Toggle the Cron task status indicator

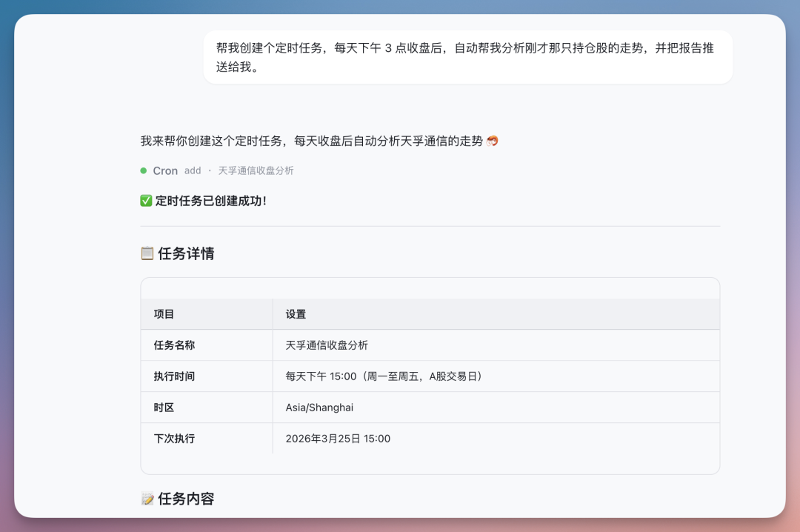tap(143, 170)
